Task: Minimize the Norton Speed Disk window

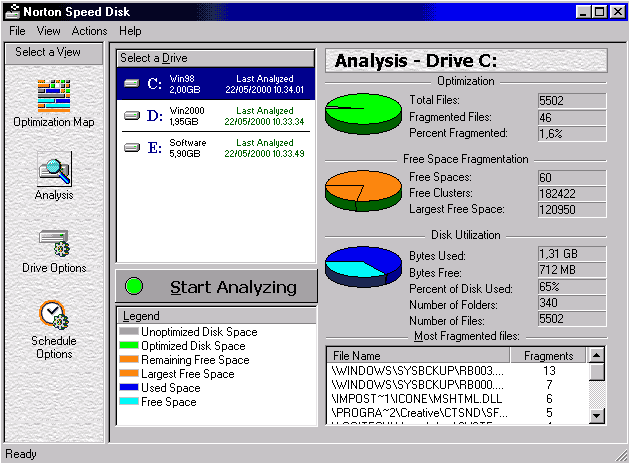Action: (582, 12)
